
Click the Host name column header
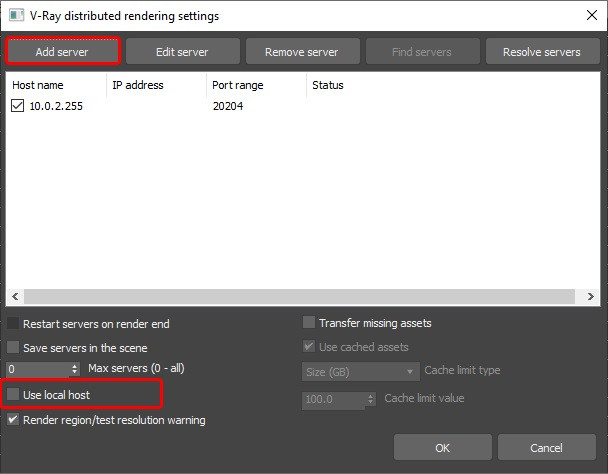point(56,85)
